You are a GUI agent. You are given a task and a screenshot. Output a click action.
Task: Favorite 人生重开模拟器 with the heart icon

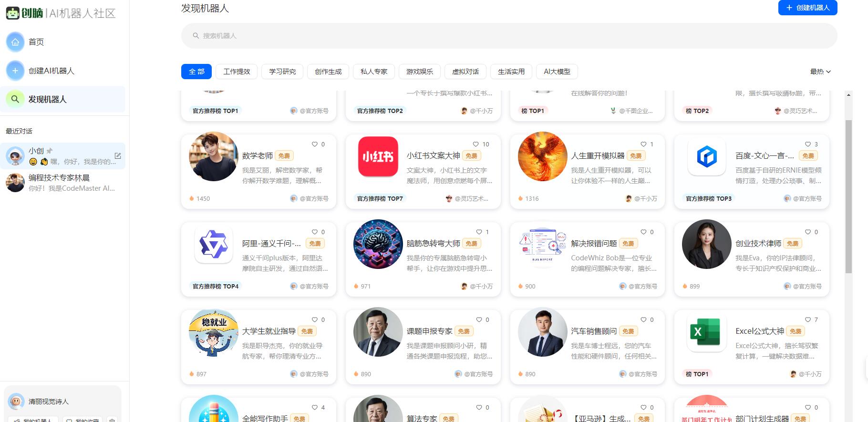pyautogui.click(x=643, y=144)
